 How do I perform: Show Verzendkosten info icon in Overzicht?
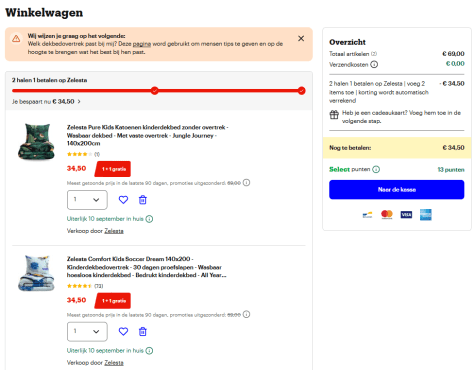[x=374, y=64]
